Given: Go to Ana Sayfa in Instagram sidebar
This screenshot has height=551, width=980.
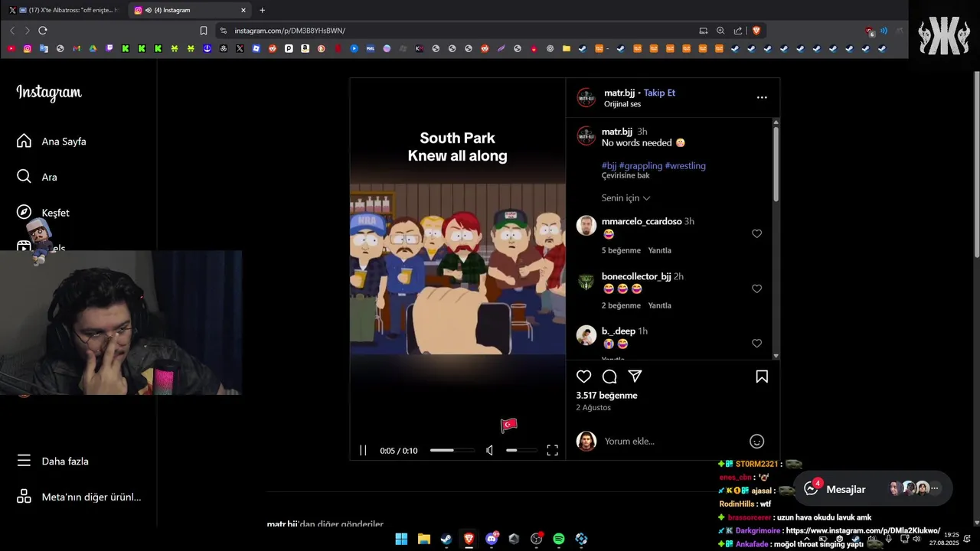Looking at the screenshot, I should pyautogui.click(x=51, y=142).
